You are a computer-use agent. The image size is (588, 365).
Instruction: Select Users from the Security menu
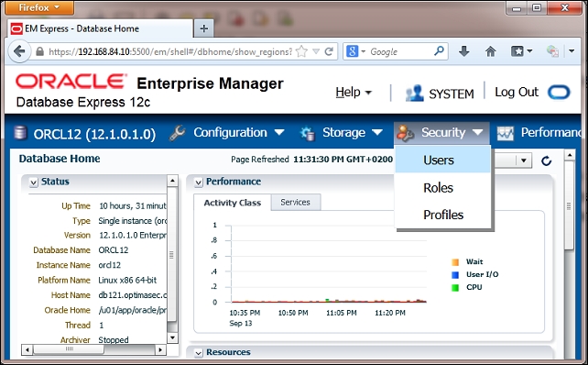click(442, 160)
